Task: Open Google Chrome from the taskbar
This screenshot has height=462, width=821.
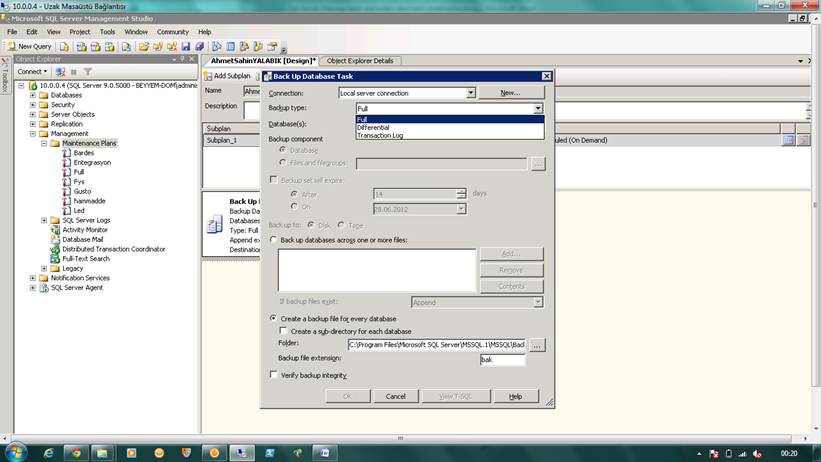Action: (76, 453)
